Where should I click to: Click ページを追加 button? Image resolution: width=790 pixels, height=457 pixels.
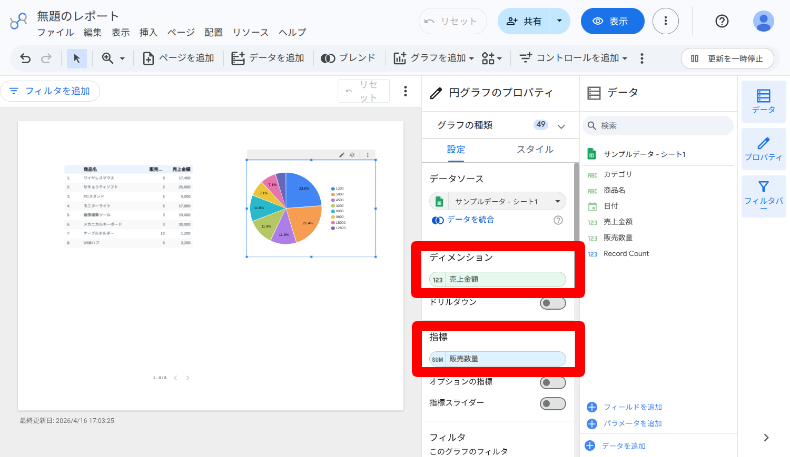(178, 58)
